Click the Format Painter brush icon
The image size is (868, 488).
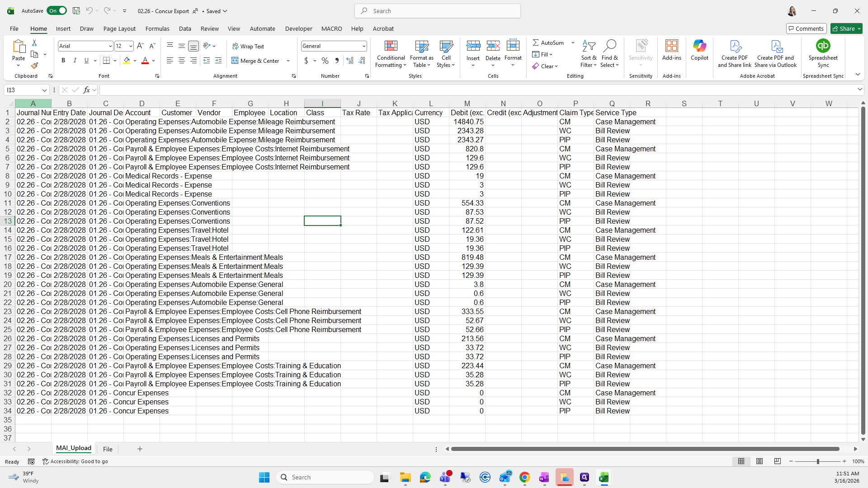pos(34,66)
